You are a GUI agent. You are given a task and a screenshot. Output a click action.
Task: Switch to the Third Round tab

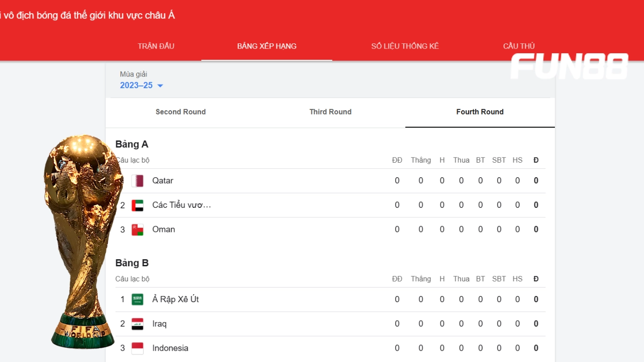click(x=330, y=112)
